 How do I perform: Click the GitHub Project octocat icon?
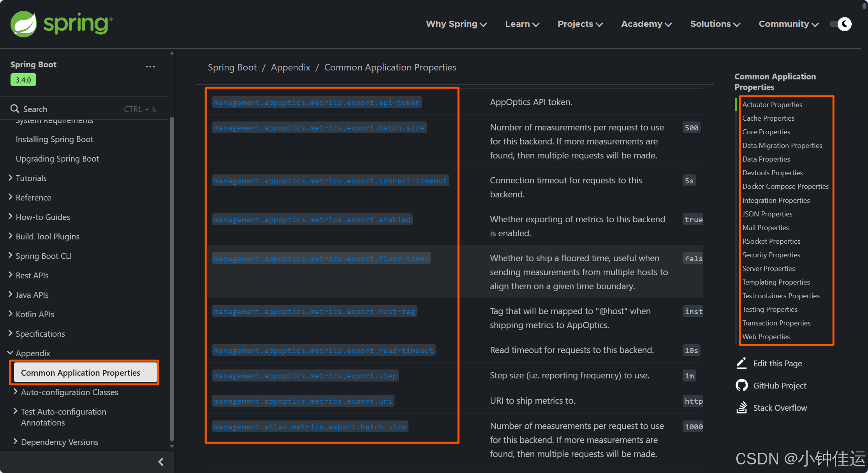741,385
